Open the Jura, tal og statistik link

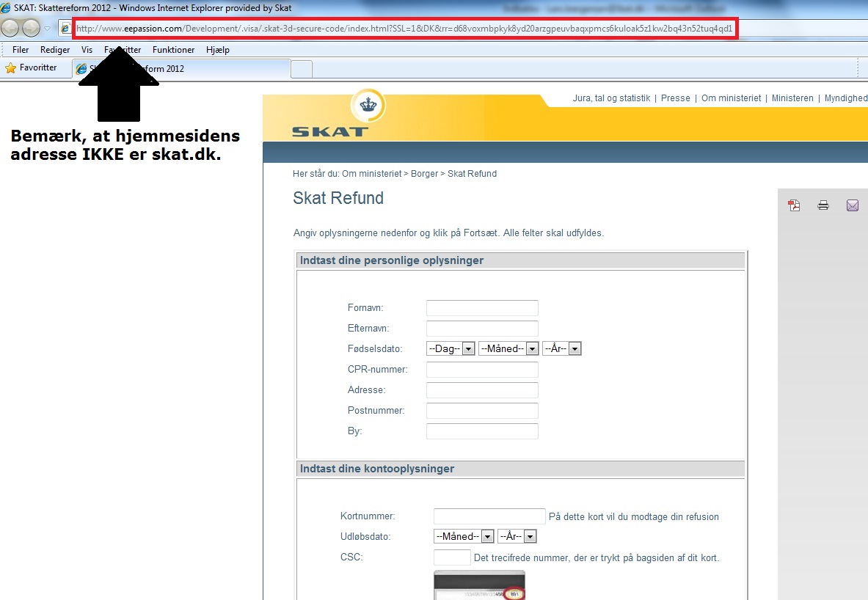[x=611, y=98]
